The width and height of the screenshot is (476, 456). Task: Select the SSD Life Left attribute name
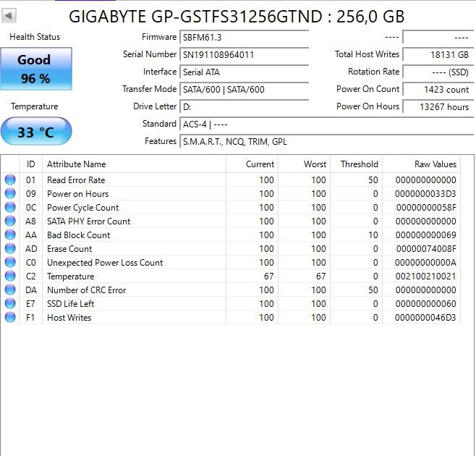pyautogui.click(x=70, y=304)
